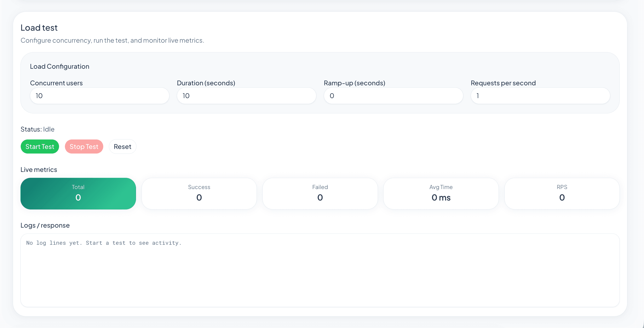View the Failed metric card
The width and height of the screenshot is (644, 328).
(320, 194)
